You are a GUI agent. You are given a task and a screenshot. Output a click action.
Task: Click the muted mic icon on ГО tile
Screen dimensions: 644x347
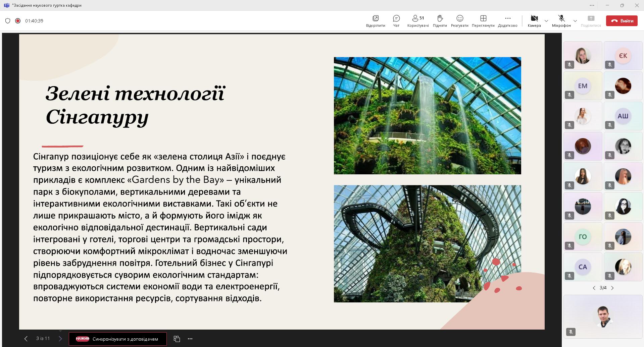[569, 246]
